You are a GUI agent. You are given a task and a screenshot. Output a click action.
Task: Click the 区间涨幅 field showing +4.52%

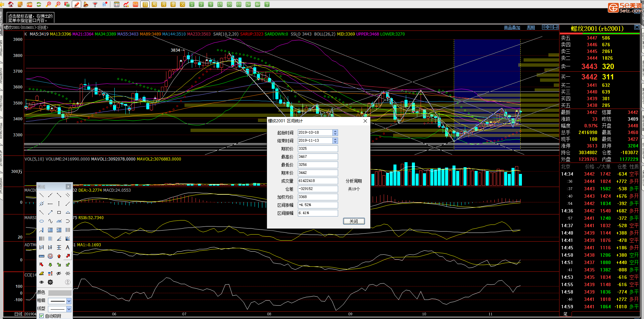pyautogui.click(x=318, y=205)
